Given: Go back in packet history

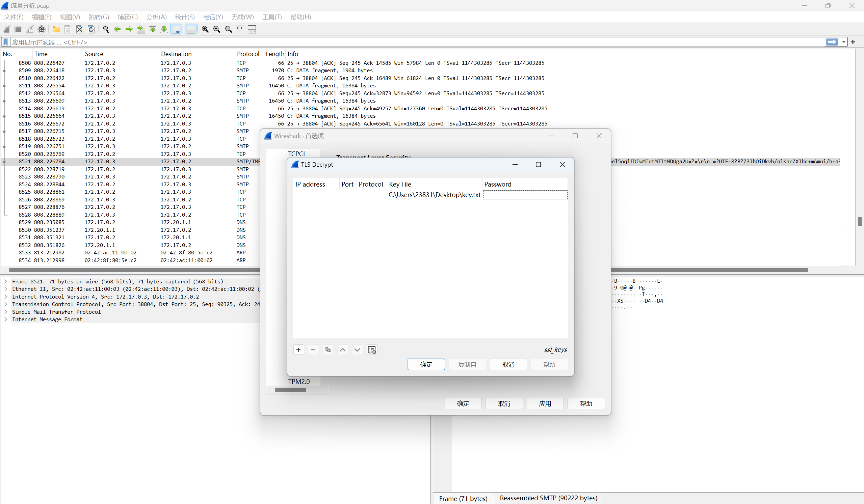Looking at the screenshot, I should 117,29.
